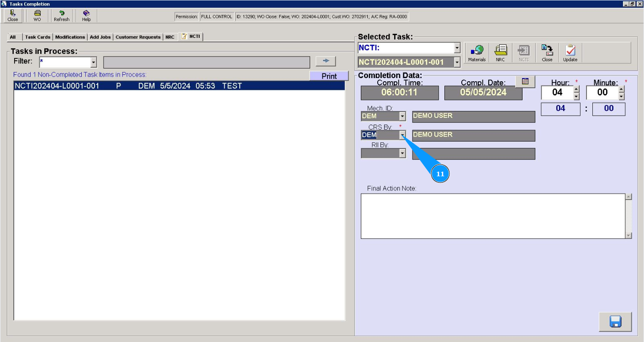Expand the NCTI: task type dropdown
The height and width of the screenshot is (342, 644).
tap(457, 48)
